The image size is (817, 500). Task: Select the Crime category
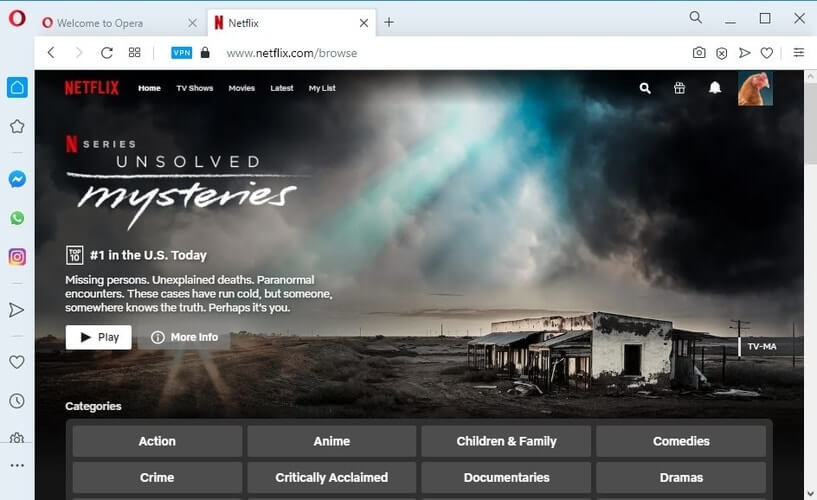pos(157,477)
